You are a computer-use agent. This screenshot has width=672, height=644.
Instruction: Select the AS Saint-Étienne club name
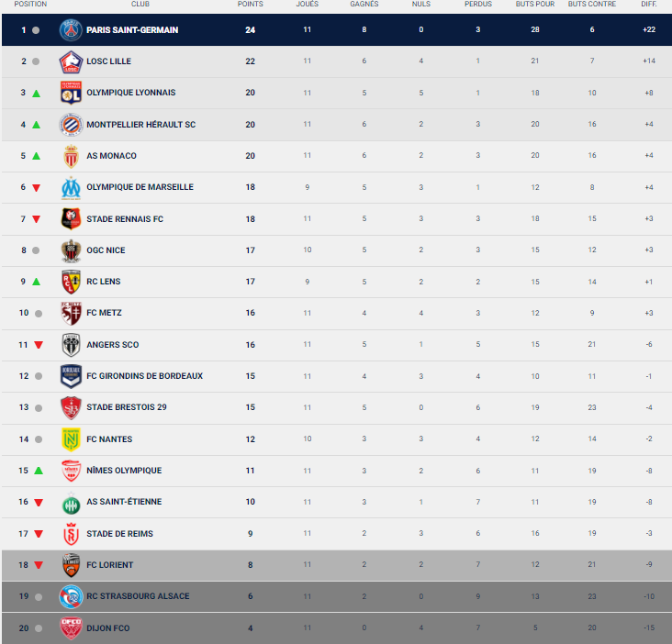(124, 502)
